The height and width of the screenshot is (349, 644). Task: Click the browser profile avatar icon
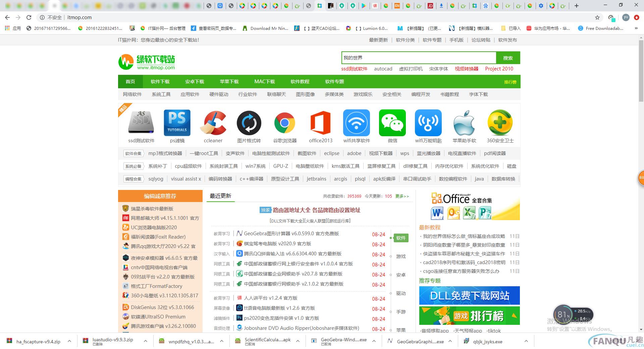point(626,17)
